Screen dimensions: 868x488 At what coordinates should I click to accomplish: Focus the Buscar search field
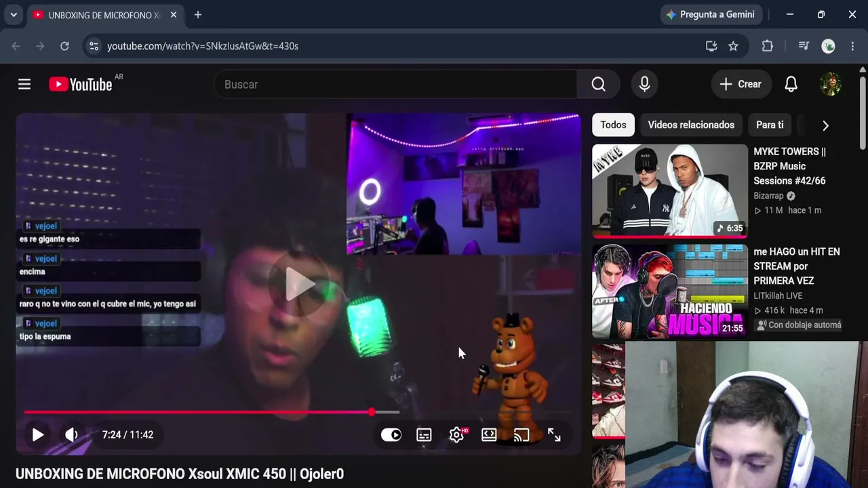tap(395, 84)
